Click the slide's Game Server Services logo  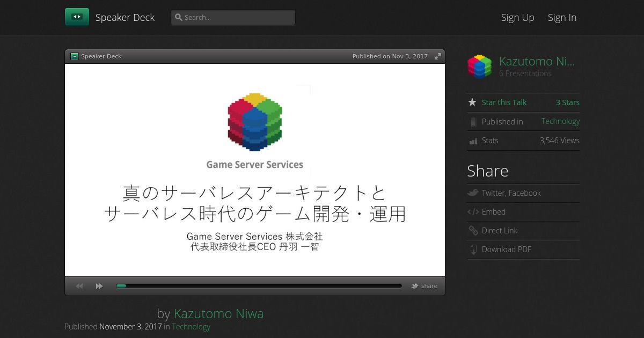[255, 131]
